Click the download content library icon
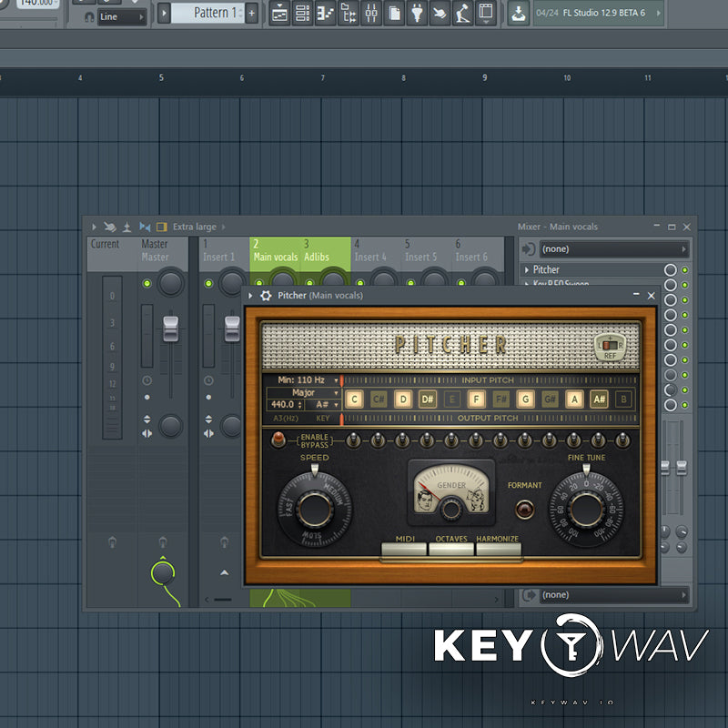This screenshot has height=728, width=728. [x=518, y=13]
